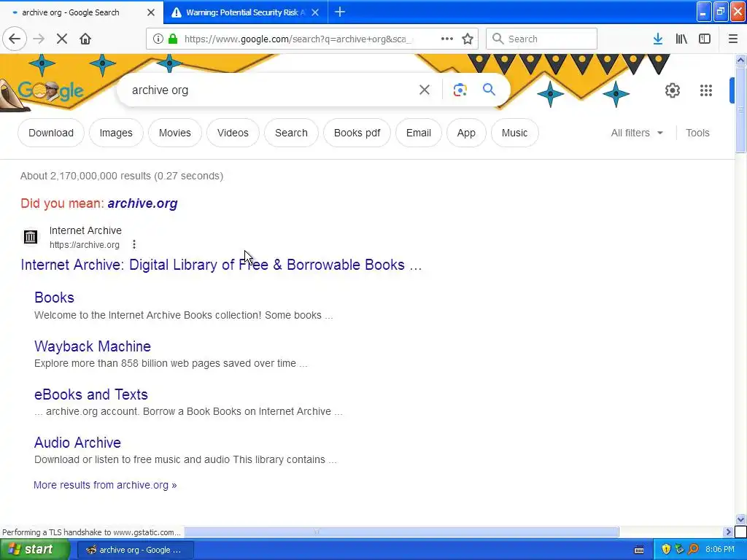Click More results from archive.org
This screenshot has height=560, width=747.
(x=105, y=485)
